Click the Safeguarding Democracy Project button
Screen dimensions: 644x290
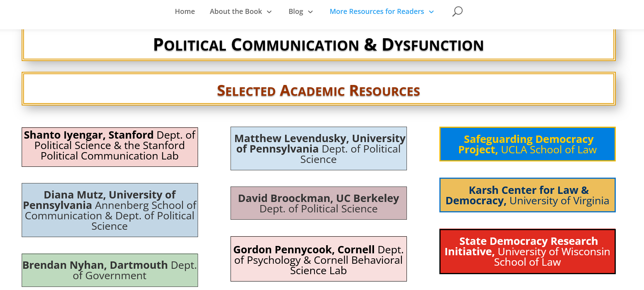(x=527, y=144)
